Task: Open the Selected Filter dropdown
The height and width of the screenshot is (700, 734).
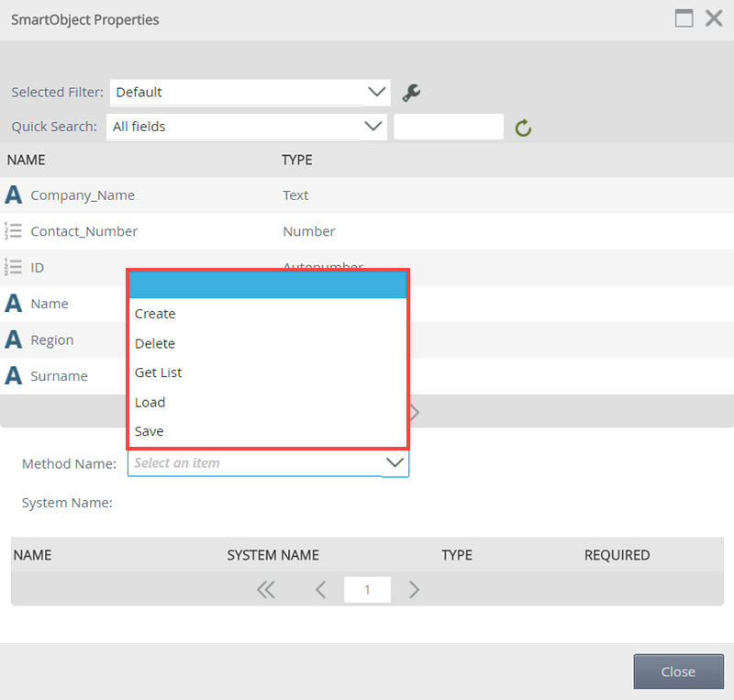Action: pos(376,92)
